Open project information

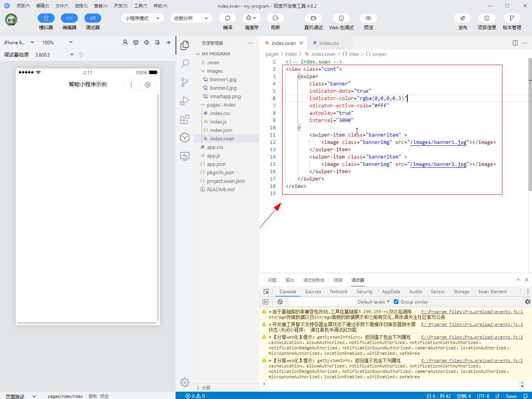pyautogui.click(x=487, y=18)
